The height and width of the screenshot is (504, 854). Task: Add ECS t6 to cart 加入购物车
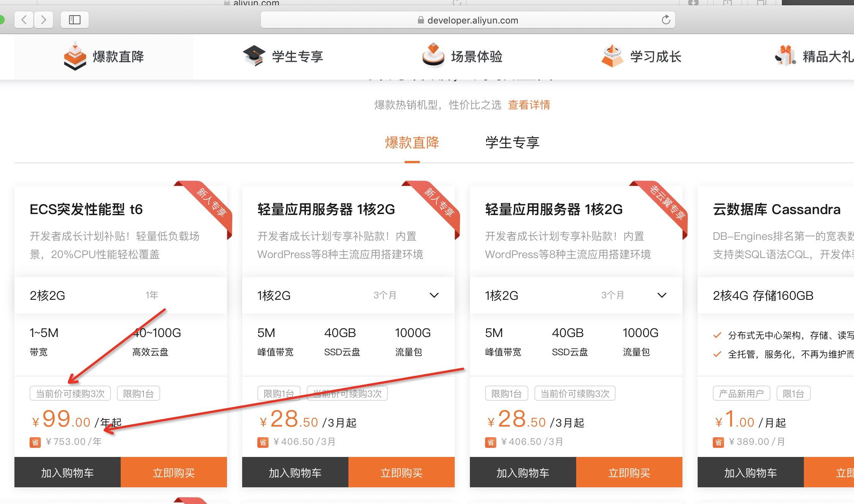pyautogui.click(x=68, y=472)
